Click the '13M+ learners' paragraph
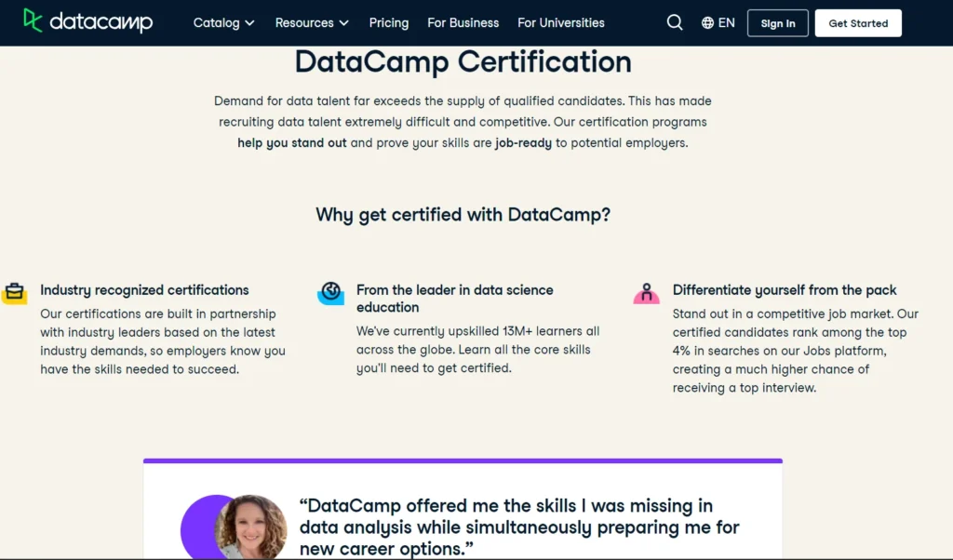 click(x=477, y=349)
